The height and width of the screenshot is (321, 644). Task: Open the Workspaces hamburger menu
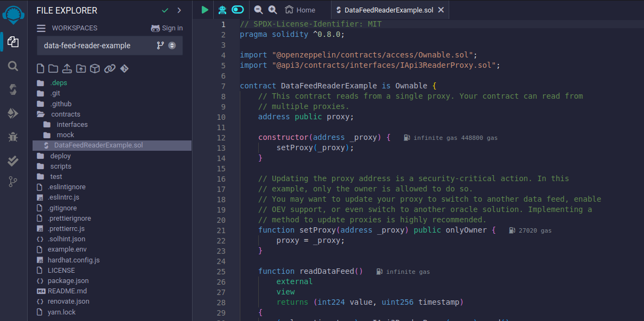tap(41, 28)
